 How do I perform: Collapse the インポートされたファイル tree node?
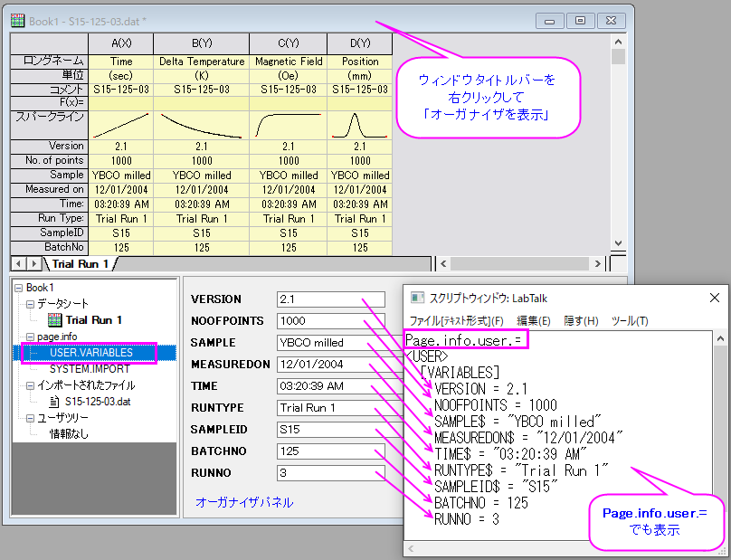30,385
